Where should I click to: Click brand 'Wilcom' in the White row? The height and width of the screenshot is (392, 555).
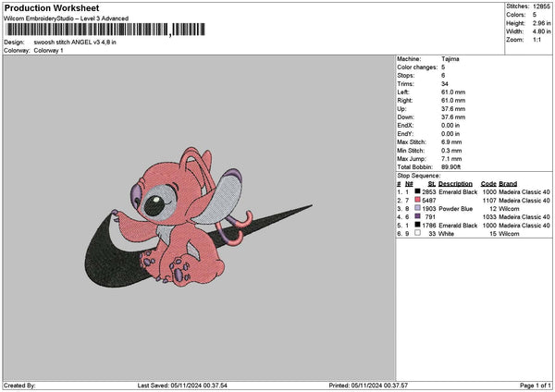509,234
